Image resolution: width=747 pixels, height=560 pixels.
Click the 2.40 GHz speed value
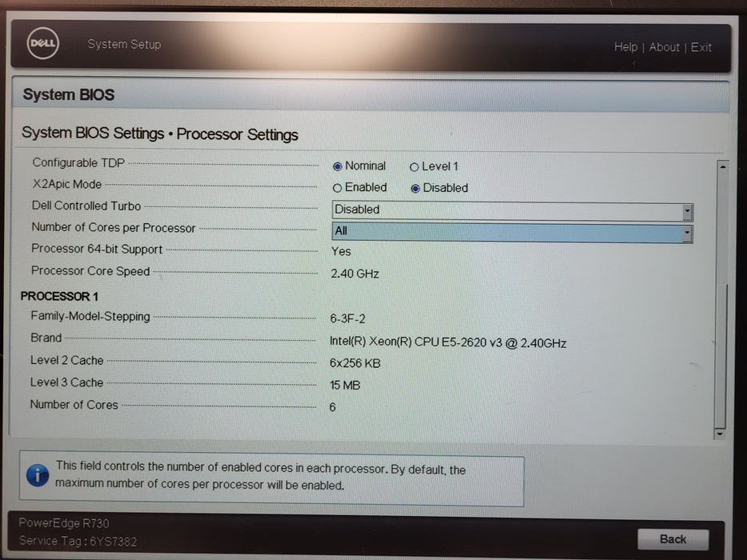point(355,274)
